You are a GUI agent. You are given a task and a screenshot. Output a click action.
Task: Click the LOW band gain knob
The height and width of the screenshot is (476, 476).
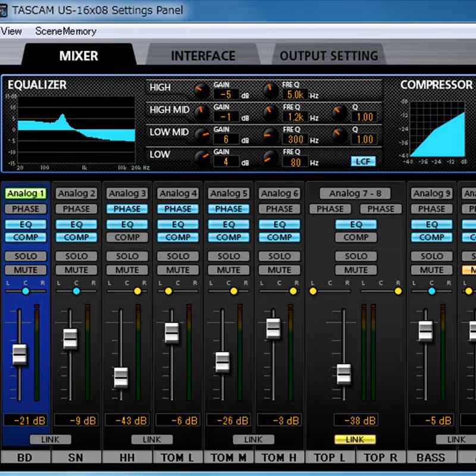point(202,158)
